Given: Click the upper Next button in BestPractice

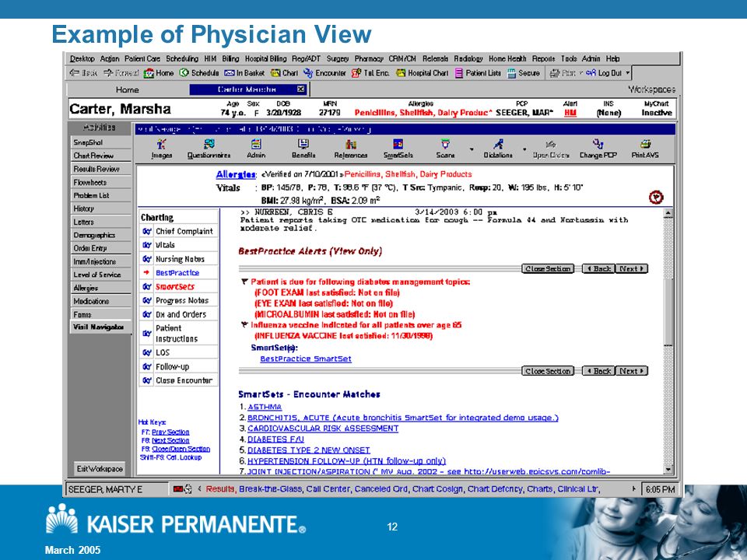Looking at the screenshot, I should (x=631, y=268).
